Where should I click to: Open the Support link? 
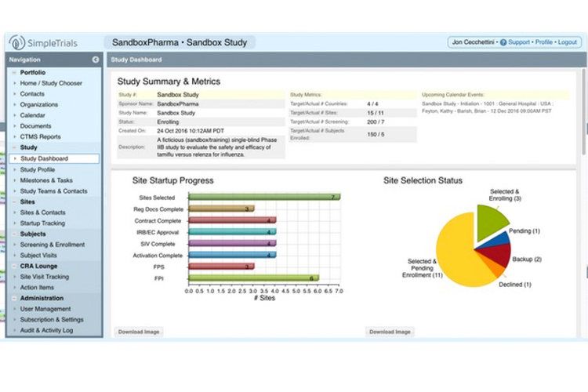point(519,42)
